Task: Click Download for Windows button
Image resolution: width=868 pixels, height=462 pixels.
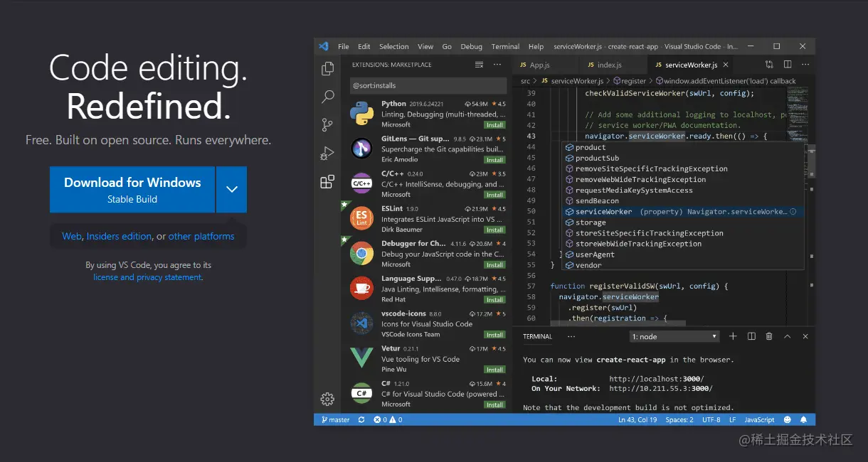Action: (132, 189)
